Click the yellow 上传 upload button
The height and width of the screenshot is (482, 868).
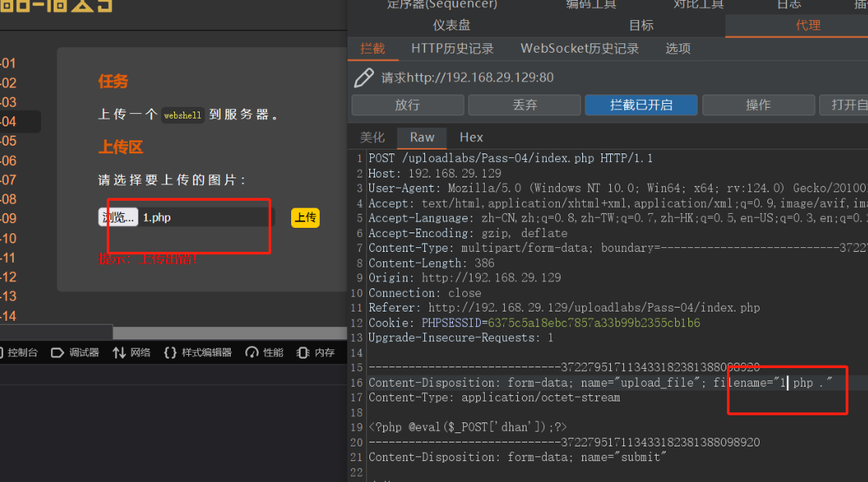point(305,218)
